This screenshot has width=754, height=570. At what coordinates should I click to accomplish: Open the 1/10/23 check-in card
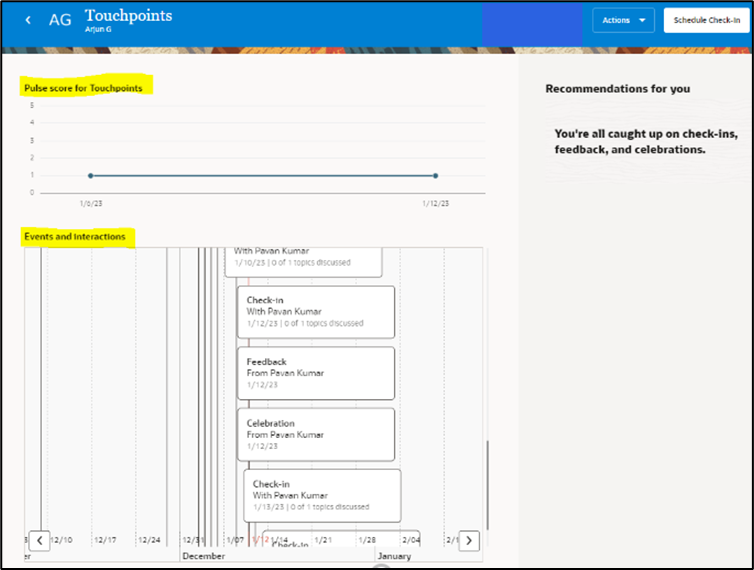tap(303, 262)
